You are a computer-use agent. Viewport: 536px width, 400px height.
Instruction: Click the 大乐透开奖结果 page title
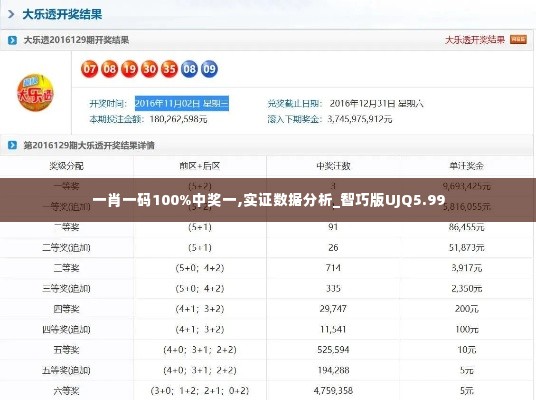pos(62,14)
